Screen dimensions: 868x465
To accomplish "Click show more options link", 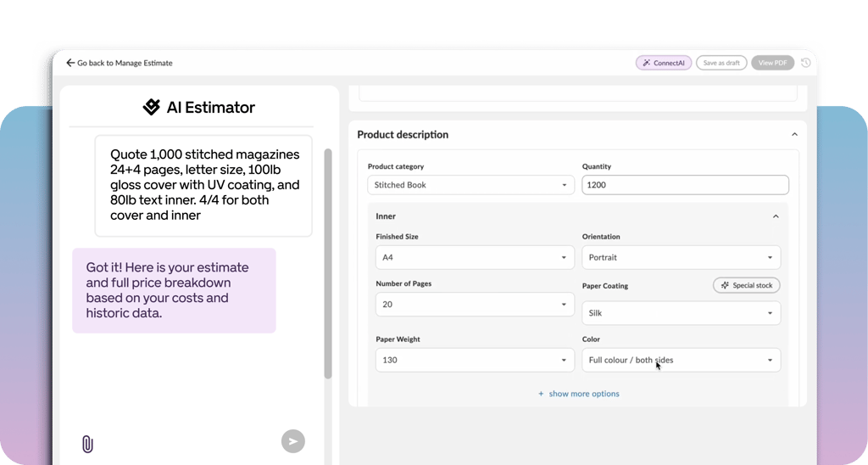I will coord(583,394).
